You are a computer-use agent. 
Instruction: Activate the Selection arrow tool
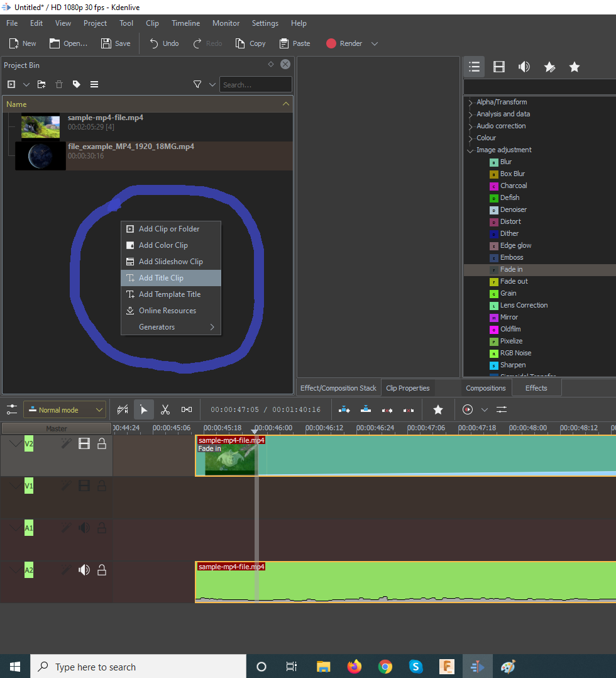(x=144, y=410)
